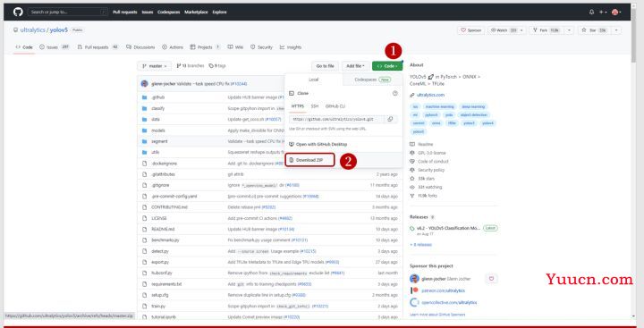The width and height of the screenshot is (644, 328).
Task: Switch to the Security tab
Action: tap(261, 47)
